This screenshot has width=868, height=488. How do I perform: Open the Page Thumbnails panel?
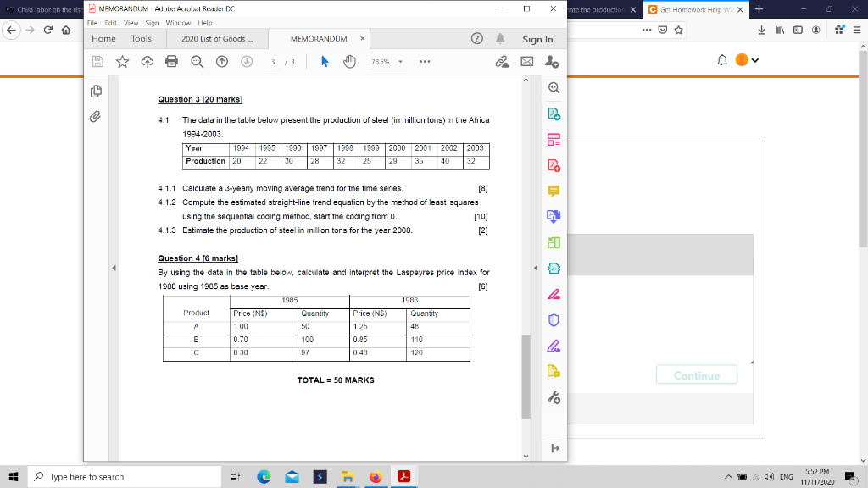point(95,91)
